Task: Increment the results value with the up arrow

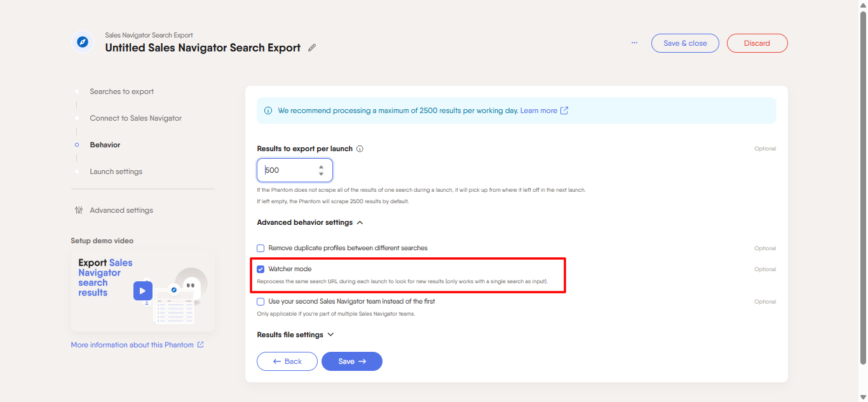Action: click(322, 166)
